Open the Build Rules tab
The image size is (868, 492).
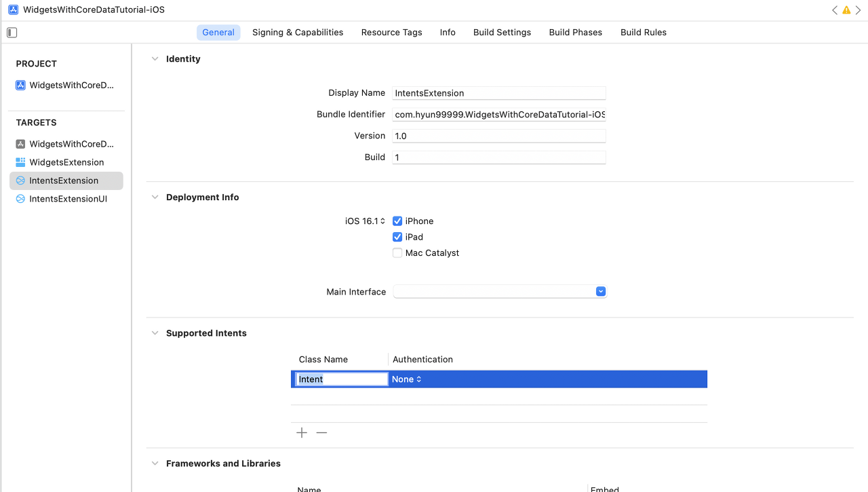tap(644, 33)
